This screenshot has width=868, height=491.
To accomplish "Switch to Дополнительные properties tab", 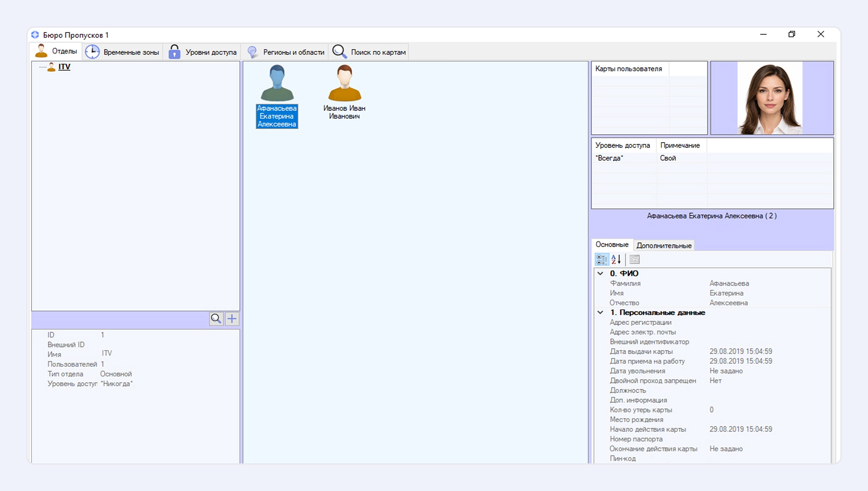I will pos(664,246).
